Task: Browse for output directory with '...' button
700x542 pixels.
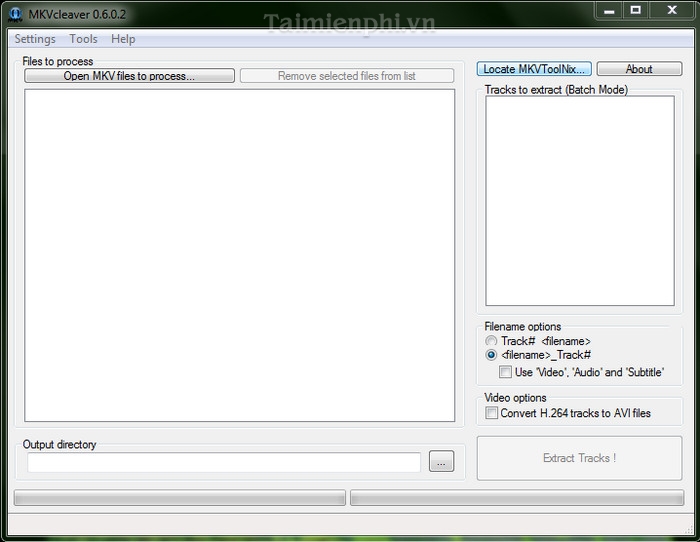Action: [441, 462]
